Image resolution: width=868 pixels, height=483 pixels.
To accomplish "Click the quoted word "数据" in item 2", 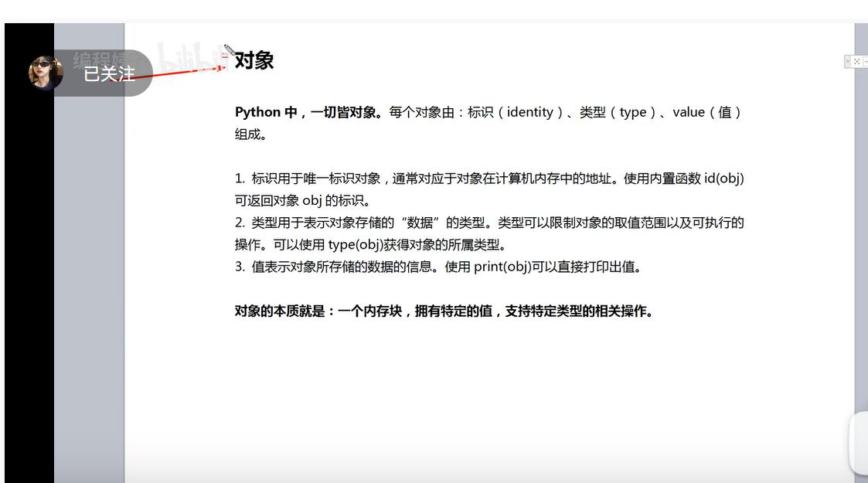I will (420, 223).
